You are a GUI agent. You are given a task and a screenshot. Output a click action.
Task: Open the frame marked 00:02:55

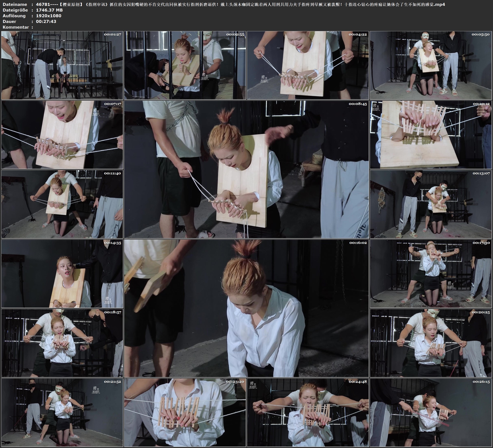click(x=185, y=65)
